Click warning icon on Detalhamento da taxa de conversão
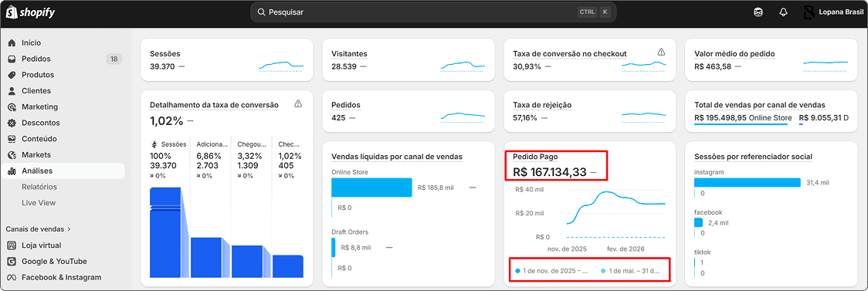The image size is (868, 291). tap(298, 103)
